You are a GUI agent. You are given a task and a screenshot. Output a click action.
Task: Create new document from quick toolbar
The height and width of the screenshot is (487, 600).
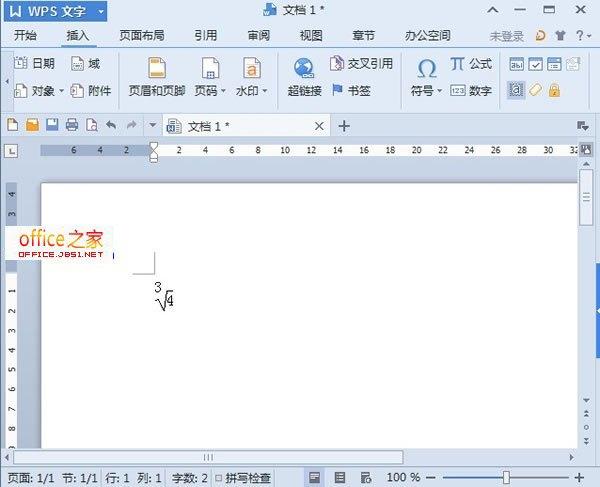coord(13,125)
